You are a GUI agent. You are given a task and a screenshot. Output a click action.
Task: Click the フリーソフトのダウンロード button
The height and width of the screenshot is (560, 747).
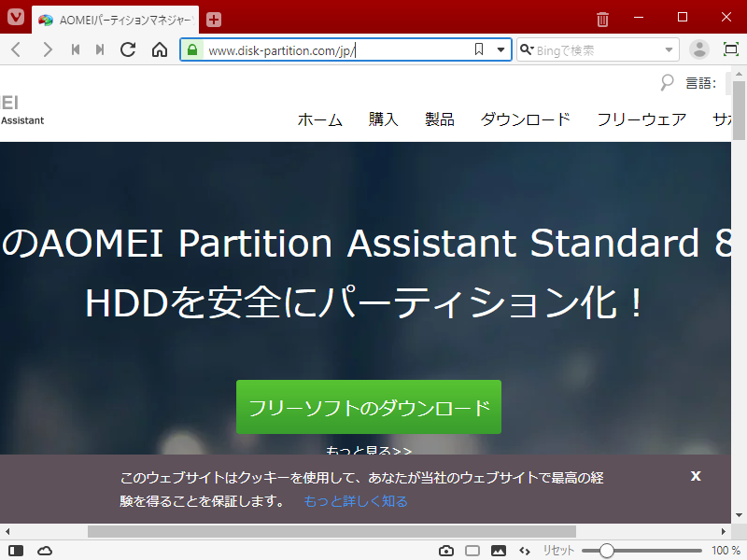(x=369, y=407)
